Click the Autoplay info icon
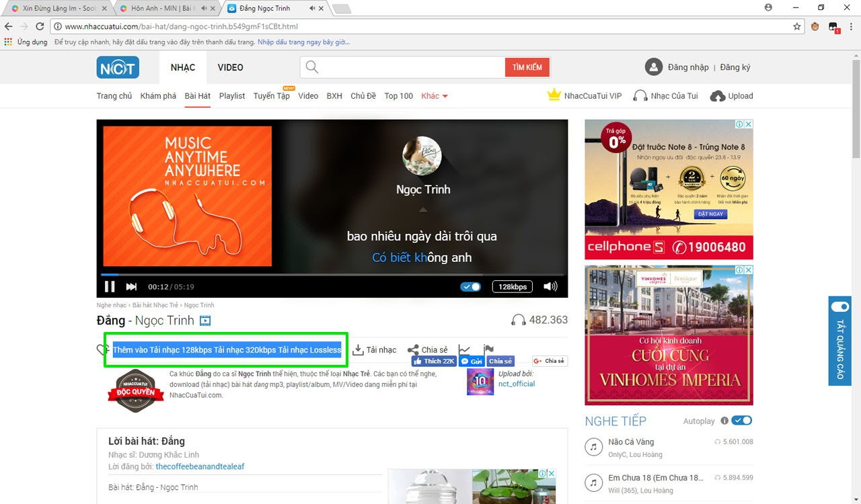Image resolution: width=861 pixels, height=504 pixels. point(724,421)
